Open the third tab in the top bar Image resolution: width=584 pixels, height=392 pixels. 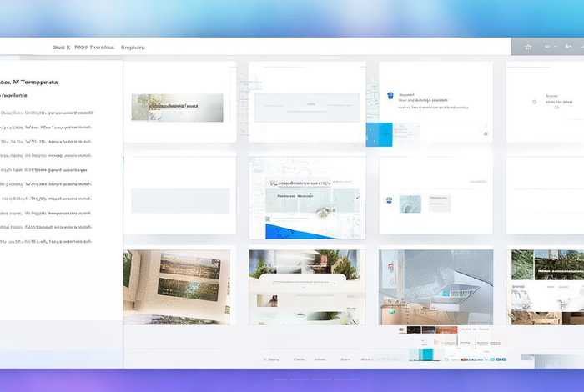click(x=133, y=48)
